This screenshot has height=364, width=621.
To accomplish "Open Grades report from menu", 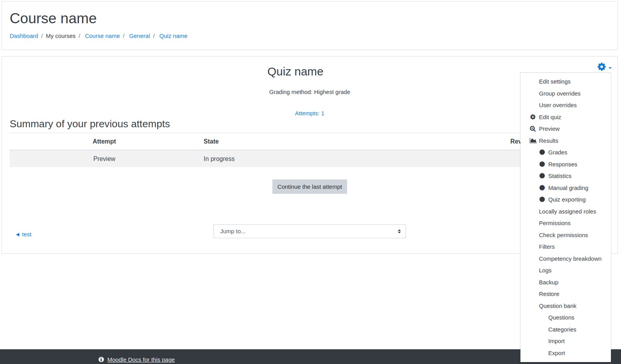I will [558, 153].
